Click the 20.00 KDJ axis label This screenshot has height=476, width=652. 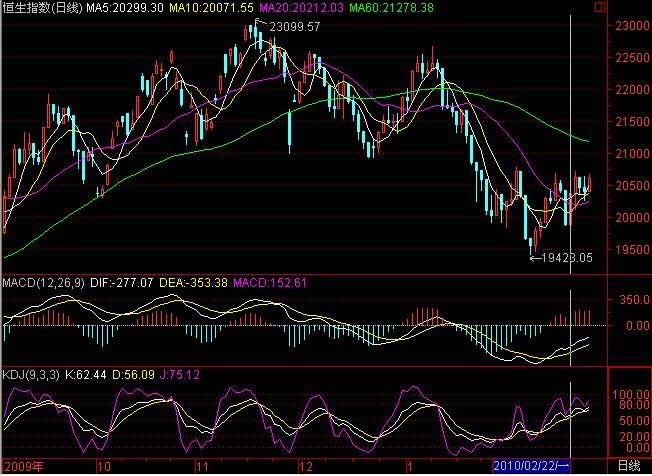click(634, 437)
